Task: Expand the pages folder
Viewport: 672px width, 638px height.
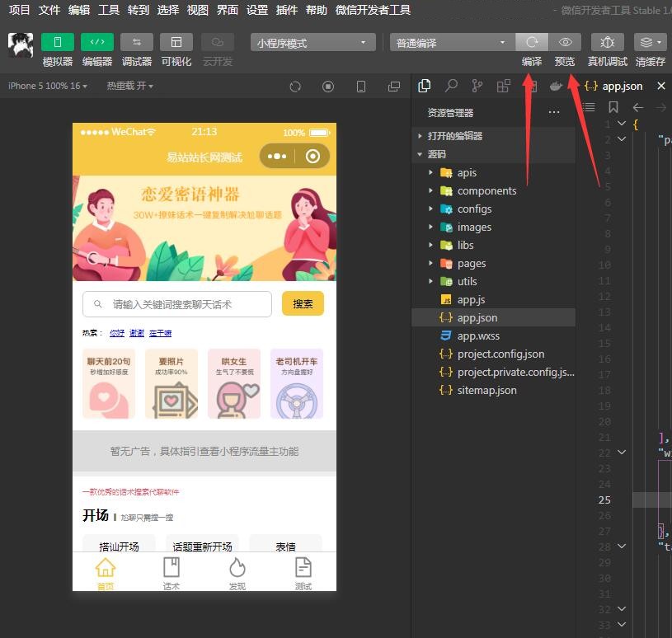Action: [472, 263]
